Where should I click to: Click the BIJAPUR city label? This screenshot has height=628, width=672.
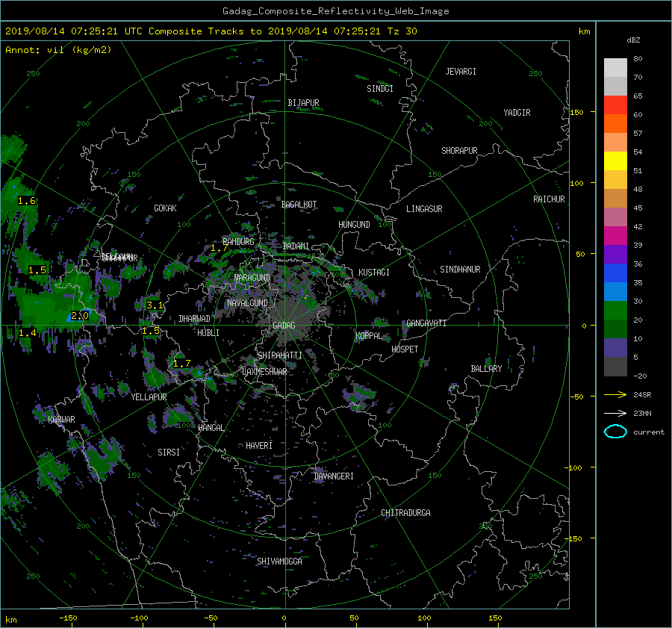(303, 103)
